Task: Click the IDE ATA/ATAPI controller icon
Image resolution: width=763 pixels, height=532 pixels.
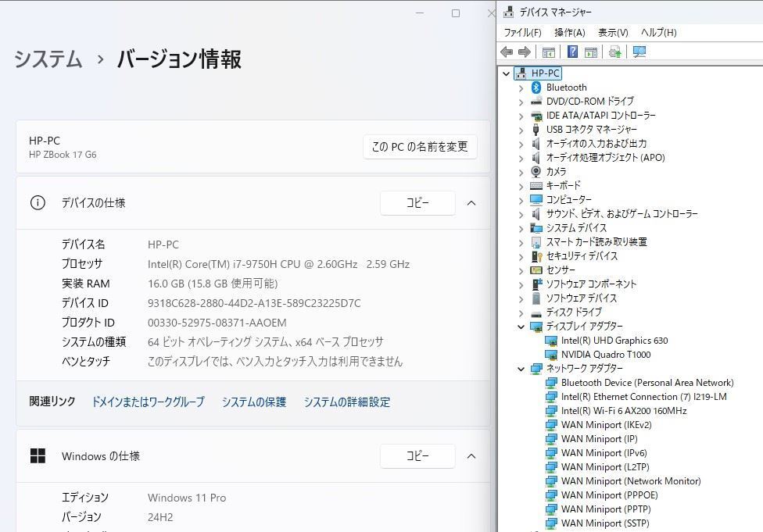Action: pyautogui.click(x=536, y=116)
